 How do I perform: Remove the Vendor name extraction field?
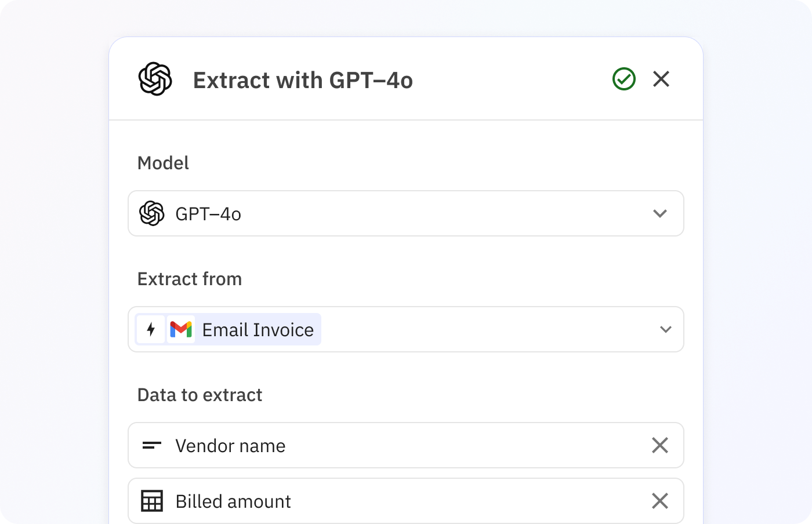pyautogui.click(x=660, y=445)
